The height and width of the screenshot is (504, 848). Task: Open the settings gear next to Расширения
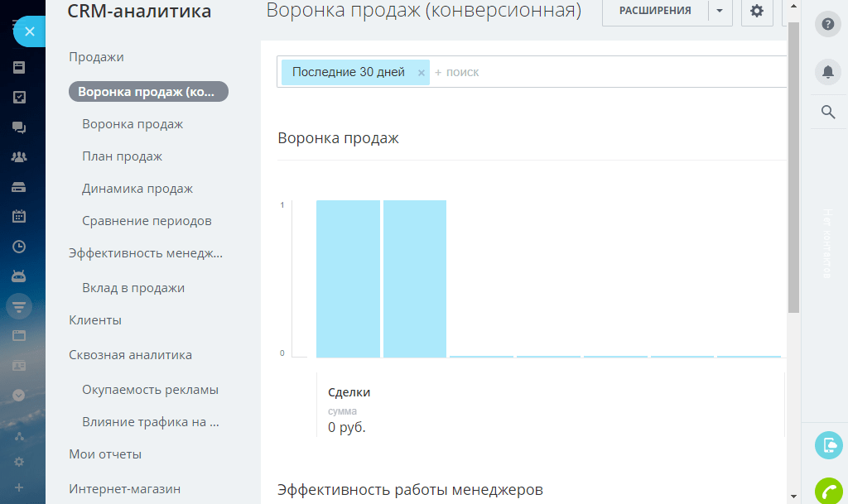click(x=756, y=11)
